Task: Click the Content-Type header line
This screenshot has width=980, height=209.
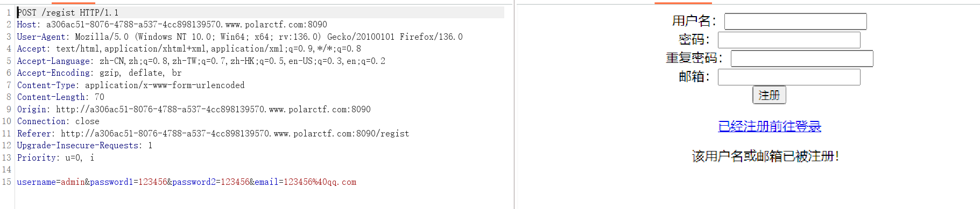Action: pos(131,85)
